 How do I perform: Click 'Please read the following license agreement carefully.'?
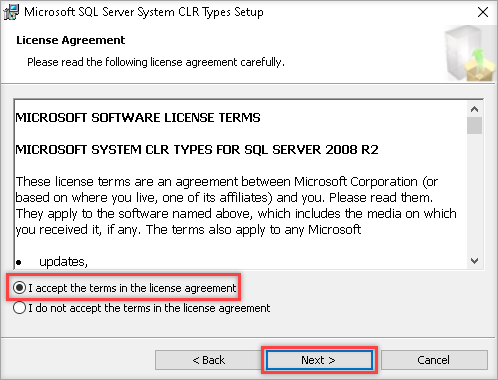[156, 62]
